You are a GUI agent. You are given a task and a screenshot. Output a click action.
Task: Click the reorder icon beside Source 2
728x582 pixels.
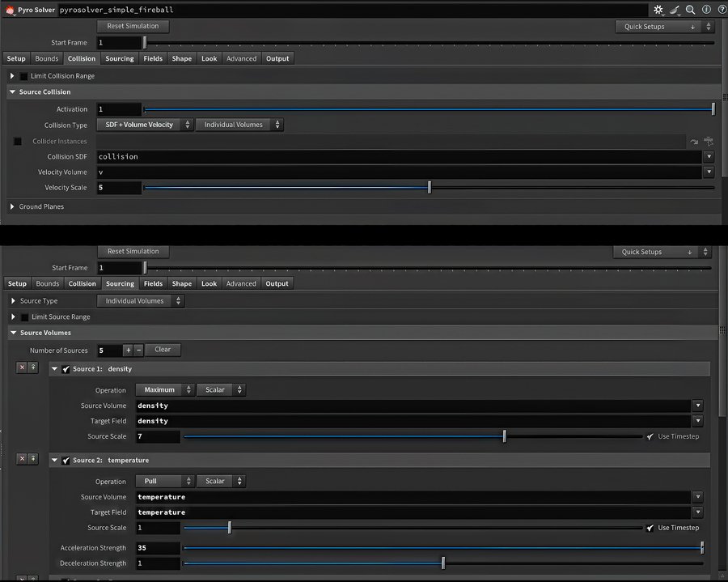pos(33,459)
